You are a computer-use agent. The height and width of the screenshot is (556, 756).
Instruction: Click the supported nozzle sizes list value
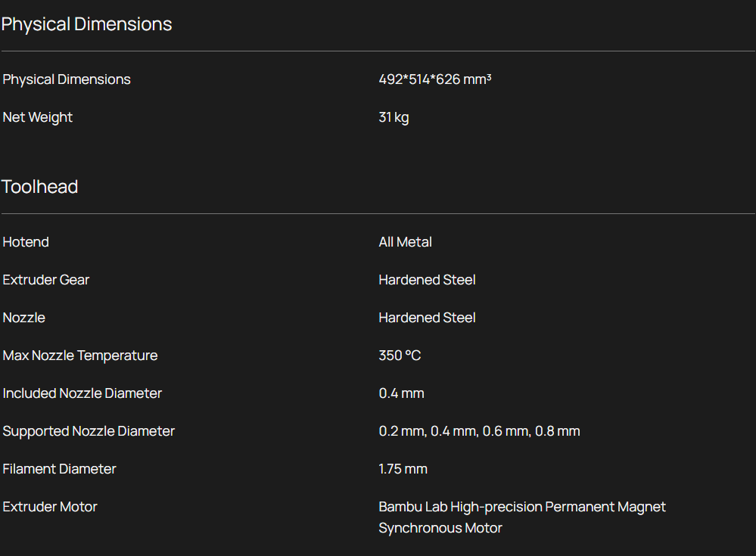pos(479,431)
